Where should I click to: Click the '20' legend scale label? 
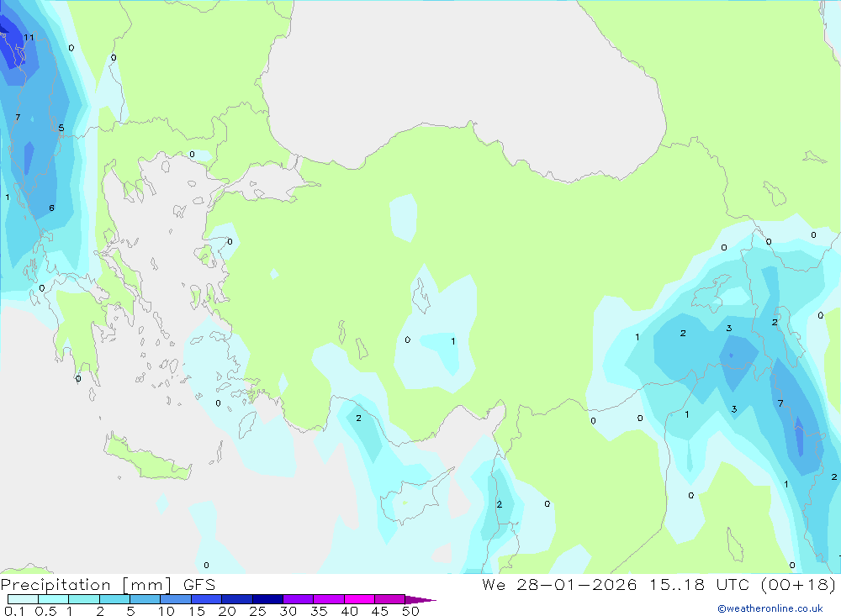pyautogui.click(x=227, y=611)
